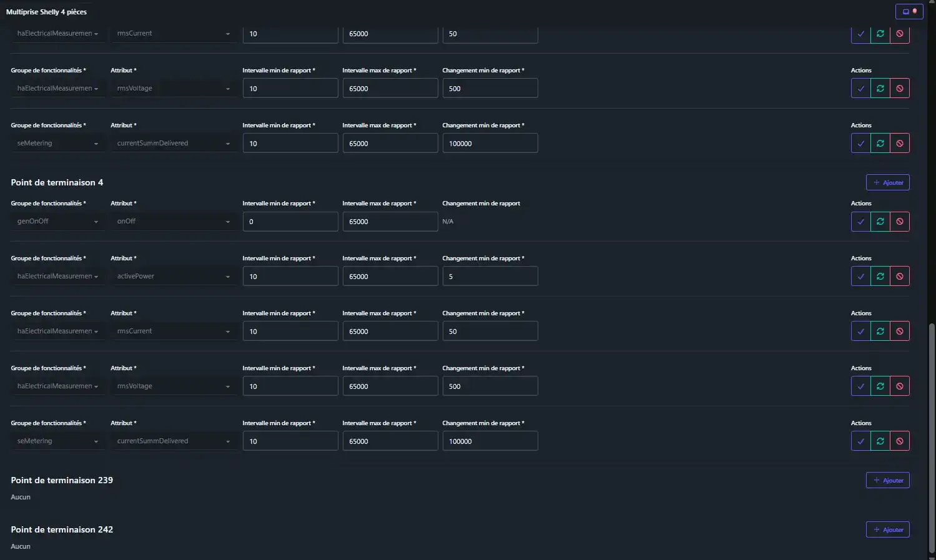Apply the activePower reporting with its checkmark icon
Viewport: 936px width, 560px height.
(860, 277)
